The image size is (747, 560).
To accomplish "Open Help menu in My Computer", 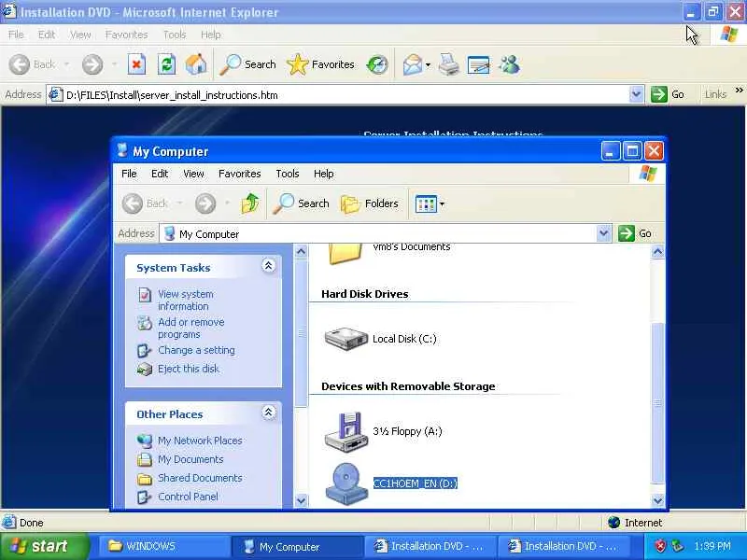I will pos(323,174).
